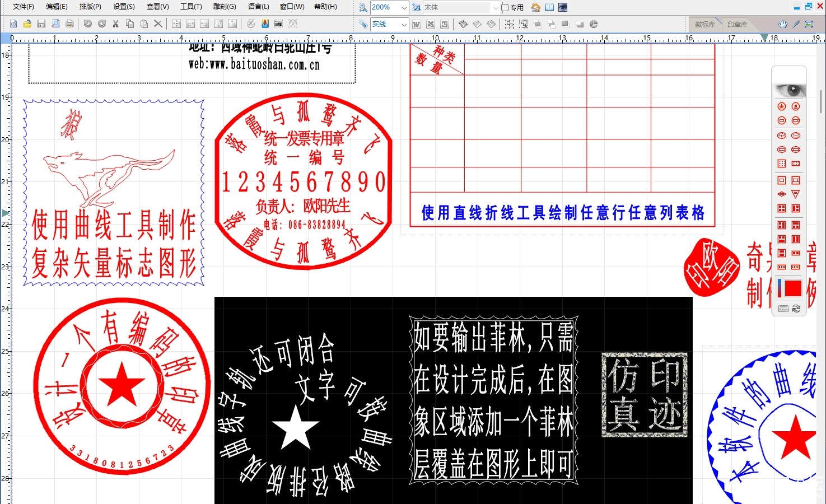Viewport: 826px width, 504px height.
Task: Click the New document icon
Action: pyautogui.click(x=13, y=24)
